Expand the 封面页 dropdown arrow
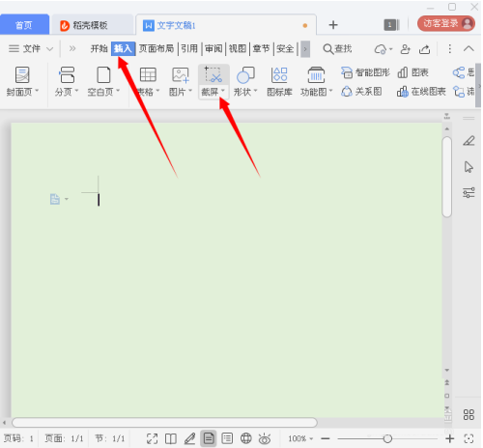483x448 pixels. pos(37,91)
